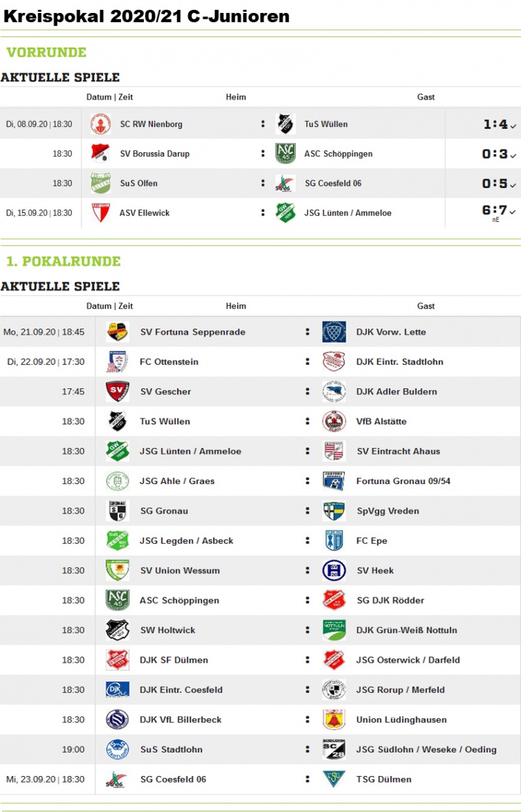
Task: Expand the 0:3 result details arrow
Action: (x=513, y=156)
